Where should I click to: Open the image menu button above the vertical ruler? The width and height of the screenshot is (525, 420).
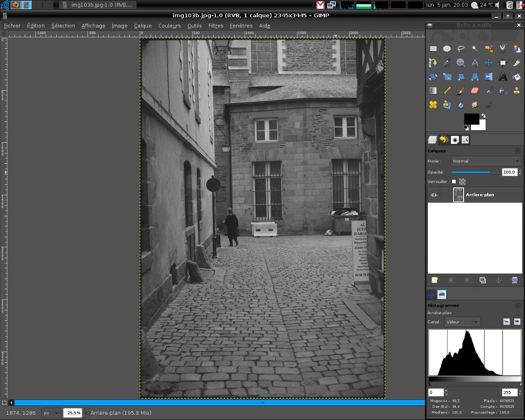[x=4, y=34]
